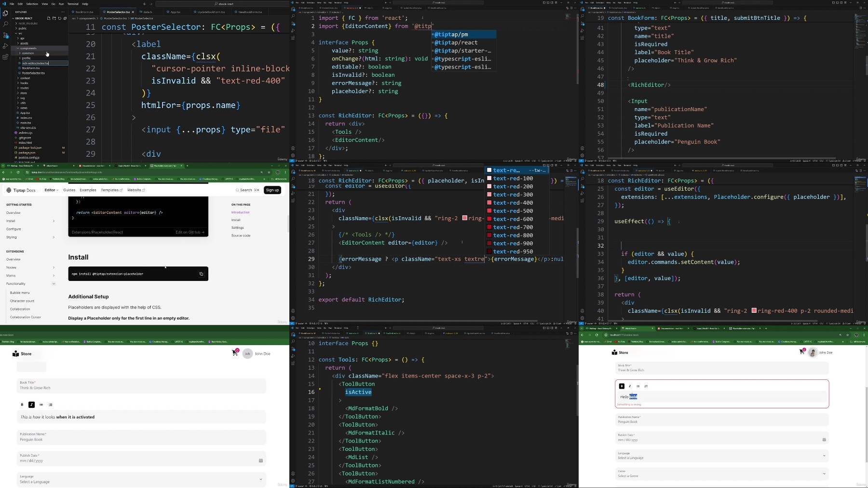Open Search view in the PosterSelector VS Code window
The height and width of the screenshot is (488, 868).
click(5, 24)
